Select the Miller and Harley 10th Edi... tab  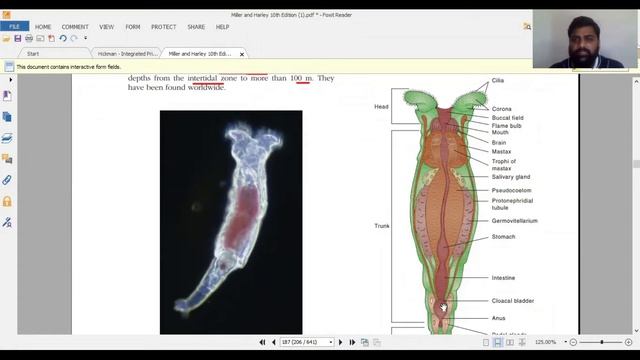point(200,54)
